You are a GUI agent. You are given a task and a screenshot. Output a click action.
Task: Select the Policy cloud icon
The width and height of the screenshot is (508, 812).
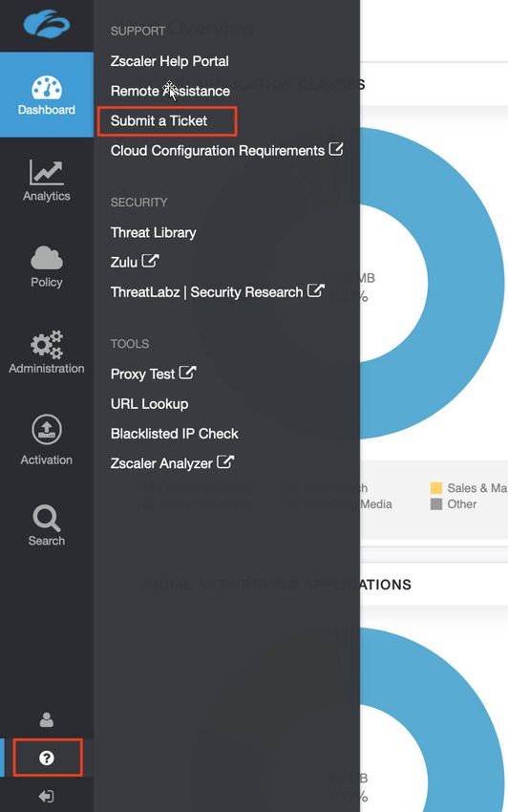tap(47, 258)
